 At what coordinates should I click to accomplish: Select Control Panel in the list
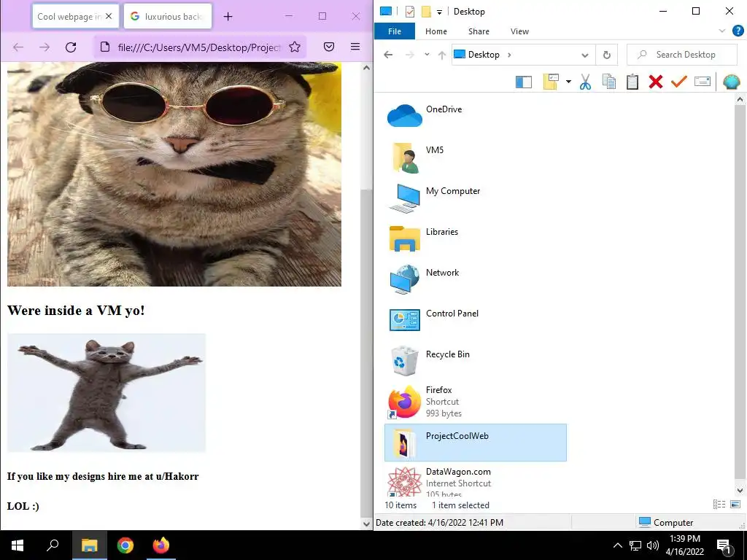coord(476,321)
